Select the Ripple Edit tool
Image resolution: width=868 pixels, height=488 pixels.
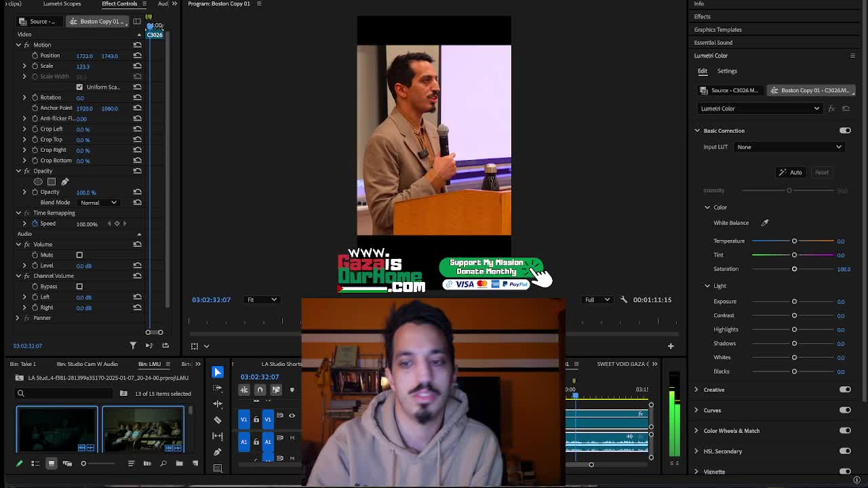coord(217,403)
